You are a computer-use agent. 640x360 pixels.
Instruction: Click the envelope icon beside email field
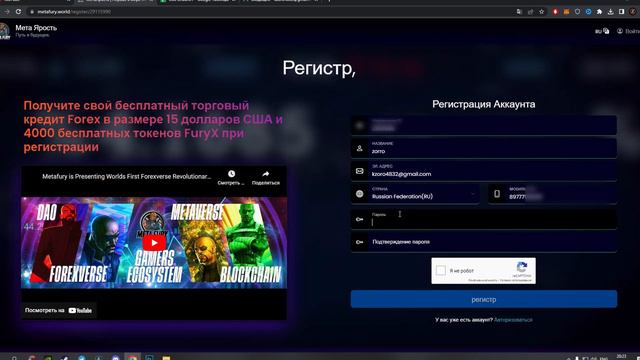(x=360, y=171)
